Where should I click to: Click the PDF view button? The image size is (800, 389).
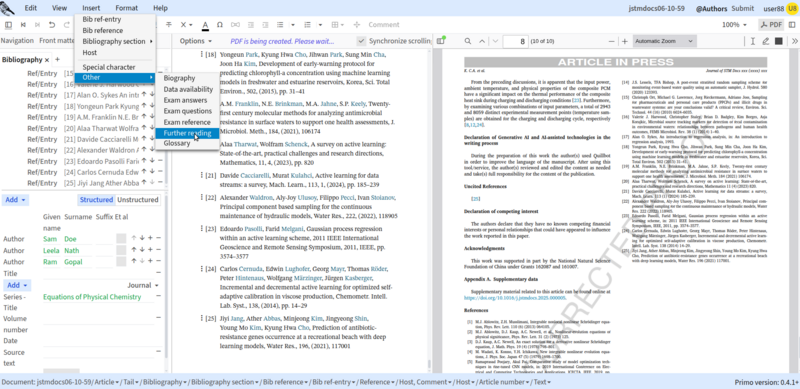click(x=771, y=25)
